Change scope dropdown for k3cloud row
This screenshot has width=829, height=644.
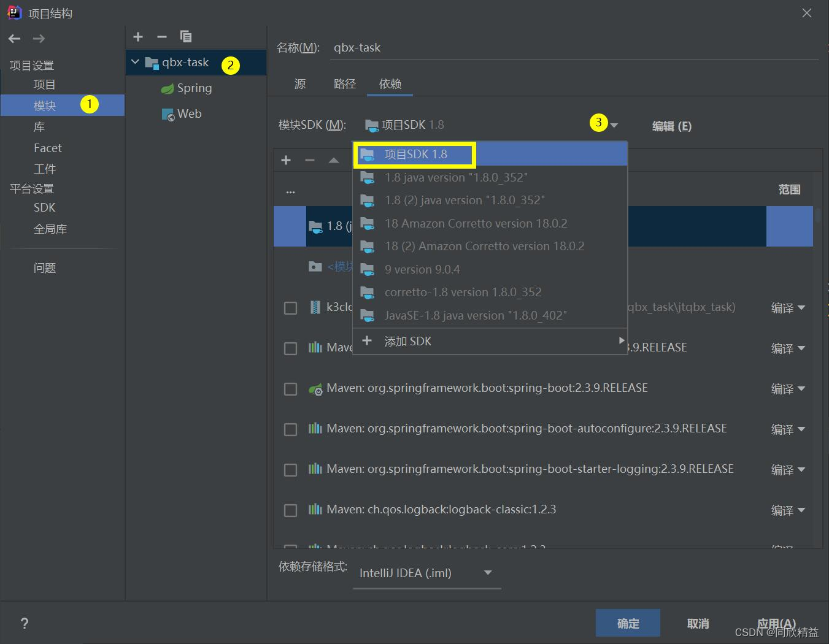click(x=788, y=308)
